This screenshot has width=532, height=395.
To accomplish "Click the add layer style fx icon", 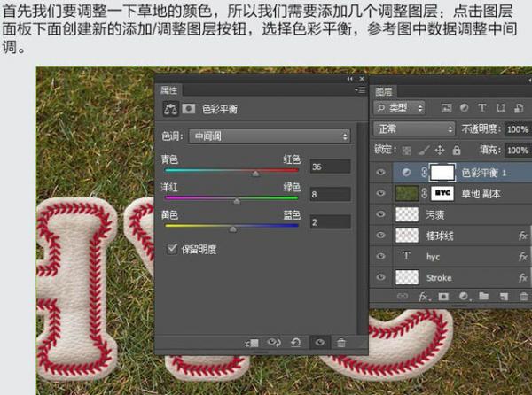I will click(424, 296).
